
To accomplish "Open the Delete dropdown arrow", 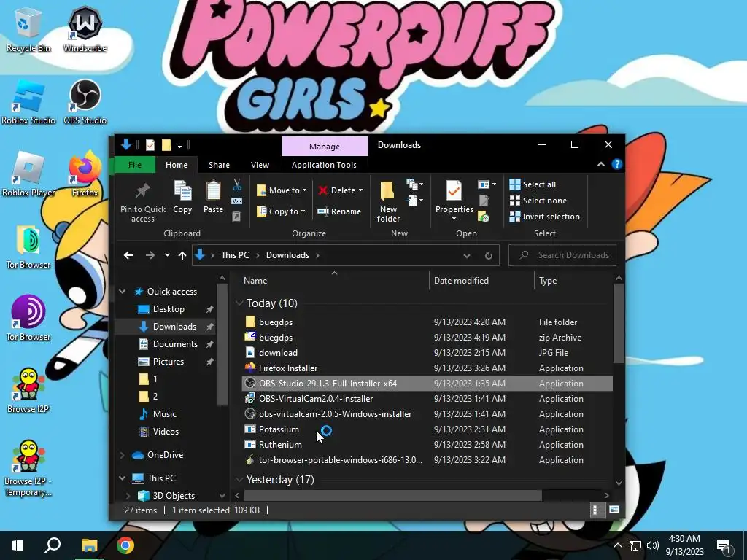I will [x=360, y=190].
